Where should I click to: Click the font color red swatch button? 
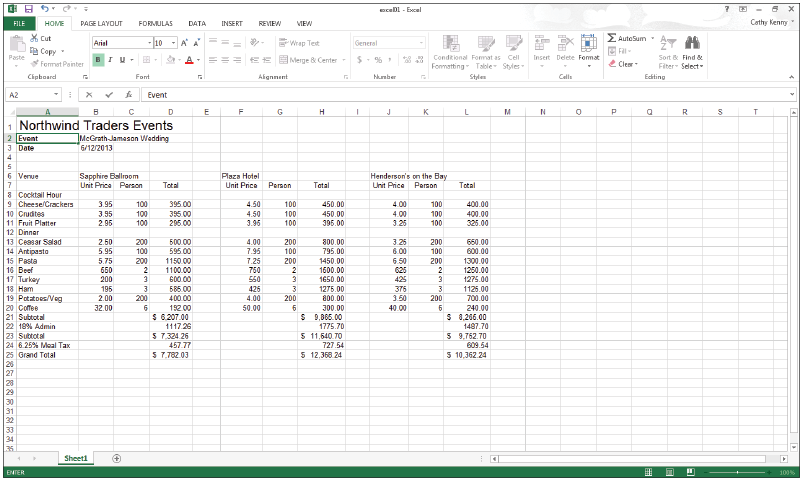(188, 60)
